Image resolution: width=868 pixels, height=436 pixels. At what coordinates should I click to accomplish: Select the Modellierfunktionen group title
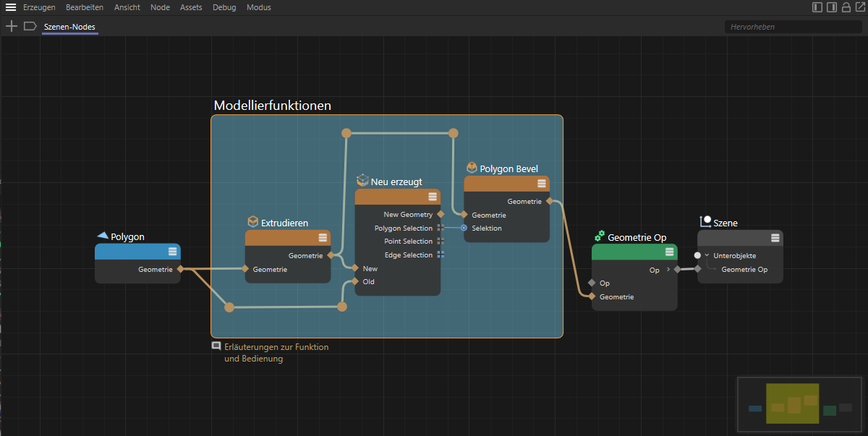coord(273,106)
